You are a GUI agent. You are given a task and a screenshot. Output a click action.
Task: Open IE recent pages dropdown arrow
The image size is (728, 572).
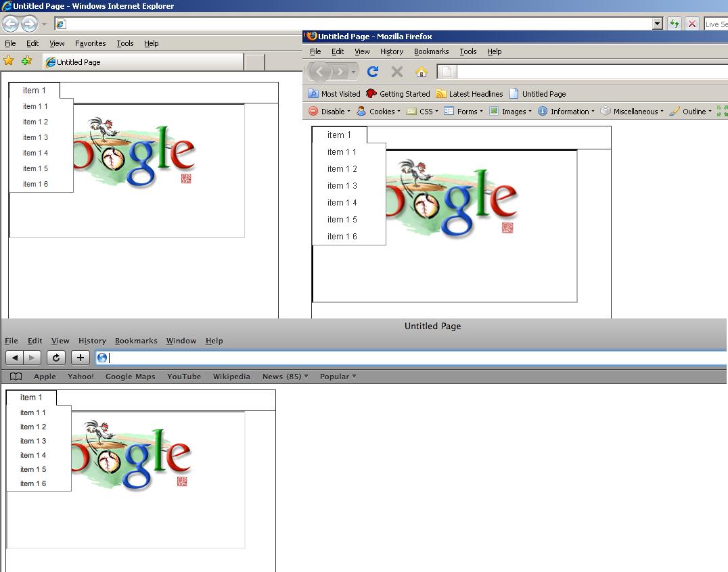point(44,24)
